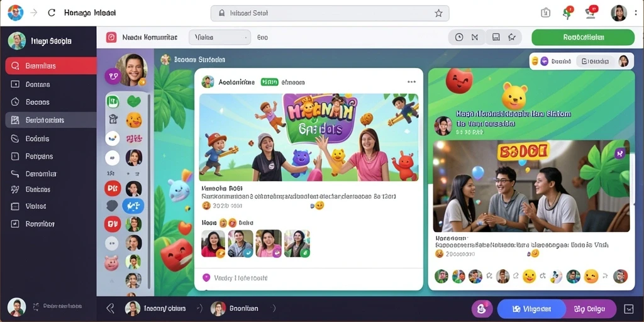Click the large green button at top right

583,37
